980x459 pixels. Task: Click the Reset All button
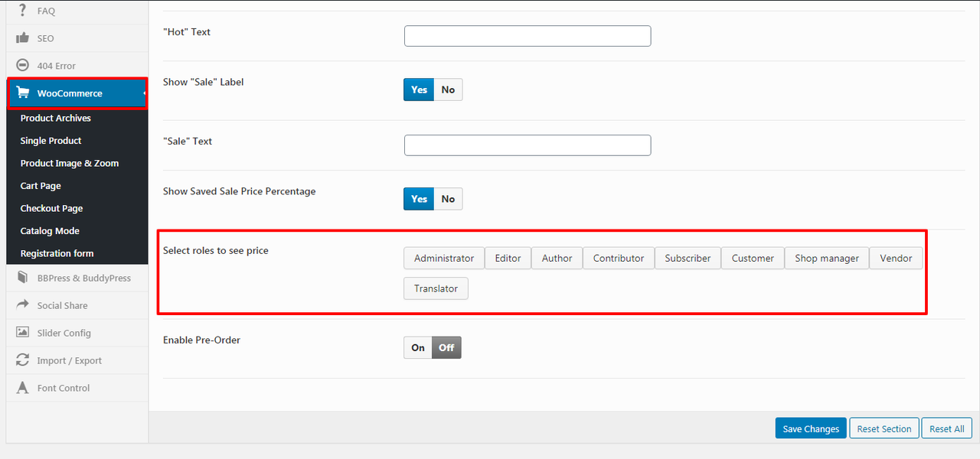tap(947, 428)
